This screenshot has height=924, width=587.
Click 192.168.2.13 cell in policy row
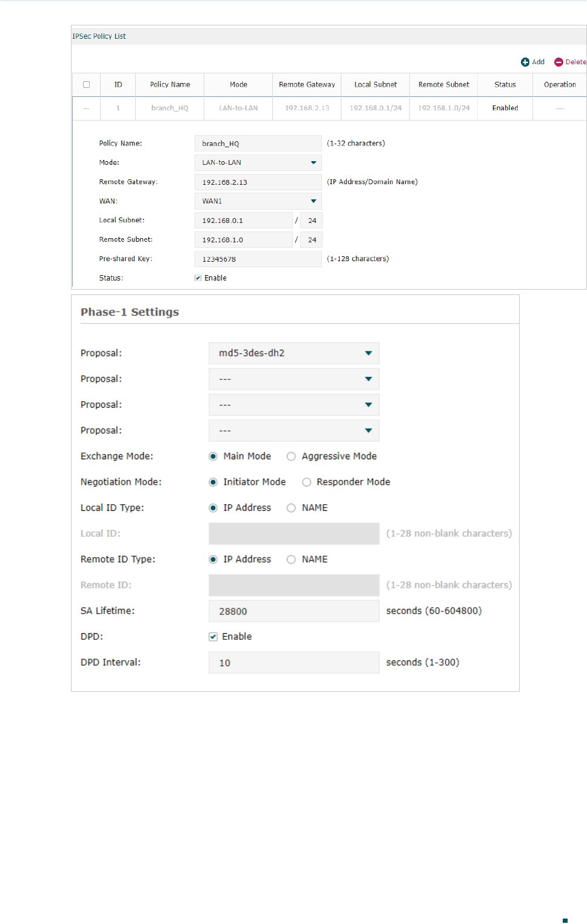tap(307, 108)
